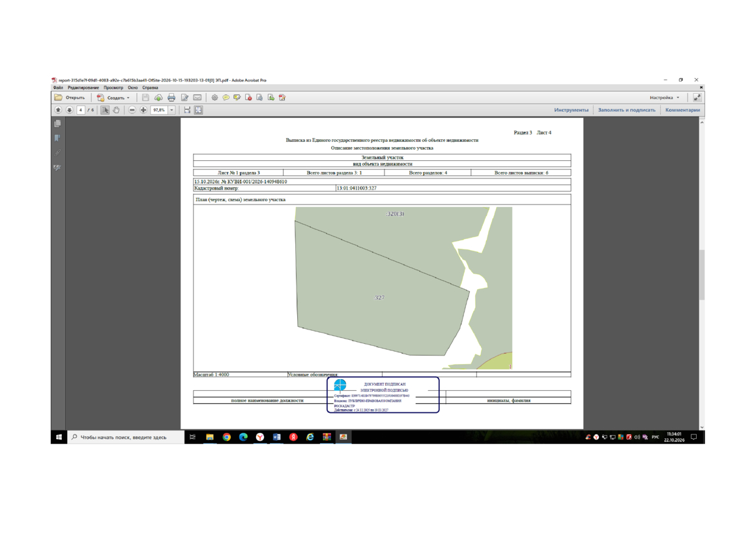The image size is (756, 534).
Task: Click the envelope email icon
Action: pos(197,97)
